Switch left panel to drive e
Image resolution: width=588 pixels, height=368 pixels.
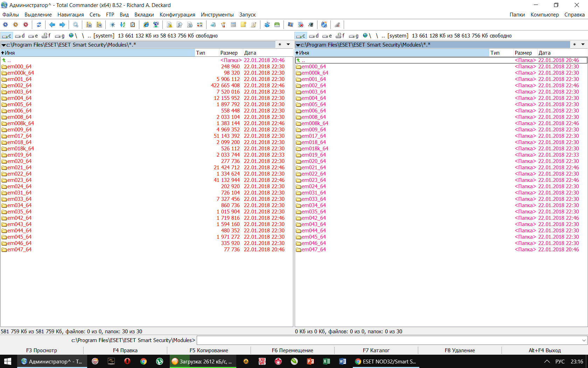click(x=33, y=36)
